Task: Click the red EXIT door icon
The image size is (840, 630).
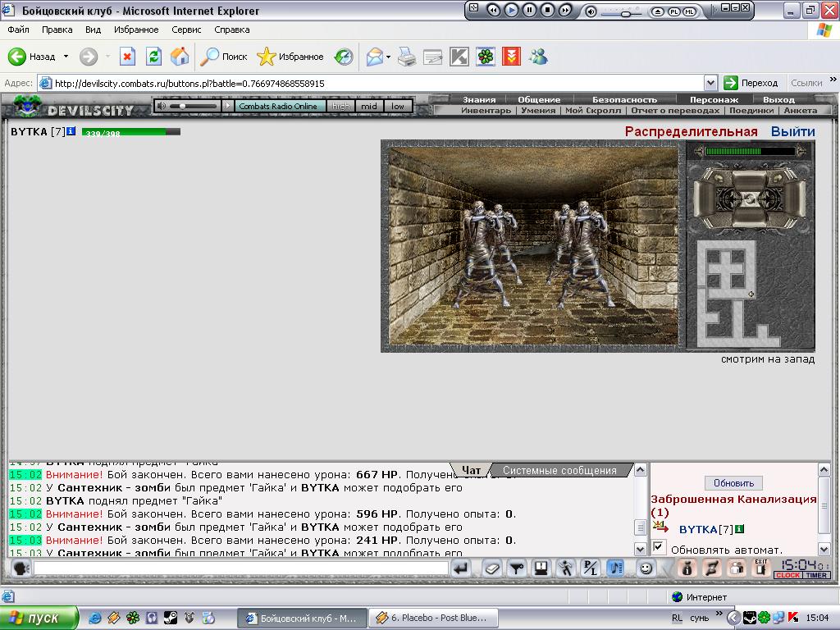Action: point(761,568)
